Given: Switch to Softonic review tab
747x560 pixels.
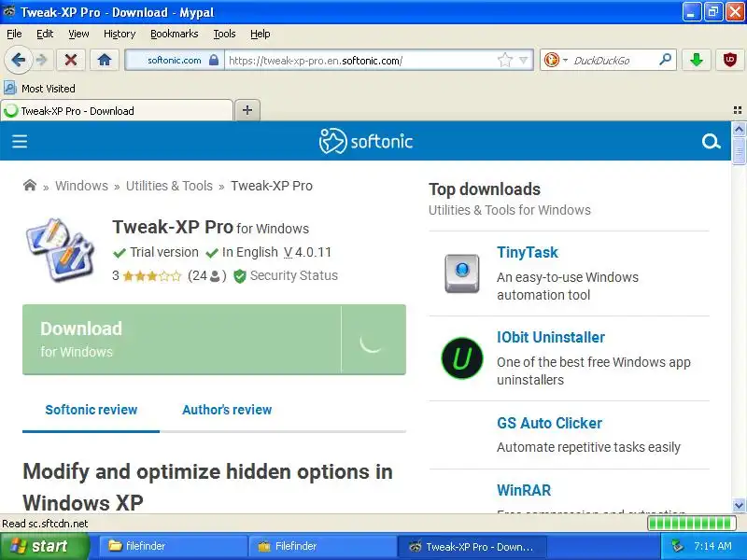Looking at the screenshot, I should 91,410.
